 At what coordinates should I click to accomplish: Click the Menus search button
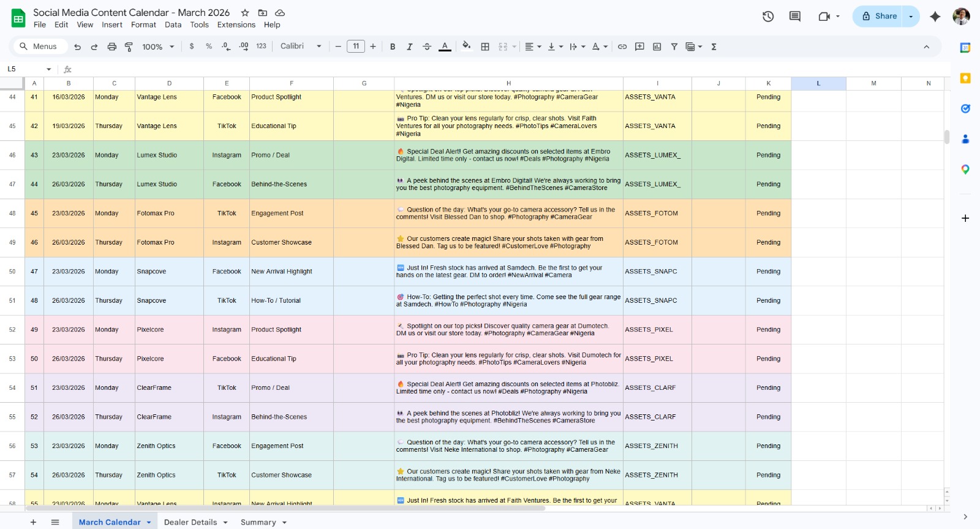click(39, 46)
